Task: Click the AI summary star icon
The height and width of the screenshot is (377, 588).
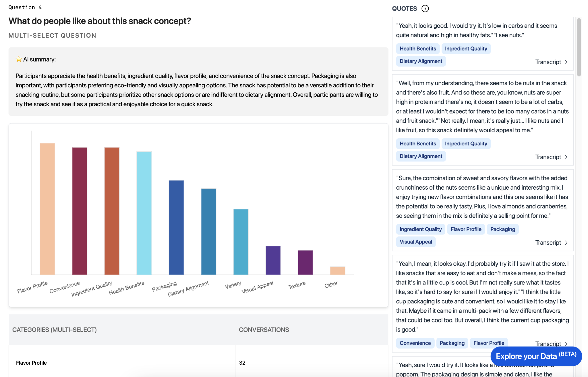Action: point(19,59)
